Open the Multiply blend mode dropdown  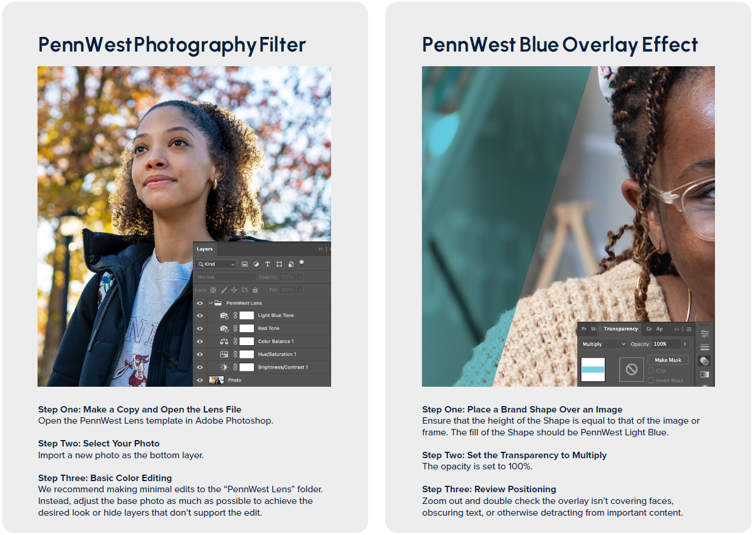[x=604, y=345]
